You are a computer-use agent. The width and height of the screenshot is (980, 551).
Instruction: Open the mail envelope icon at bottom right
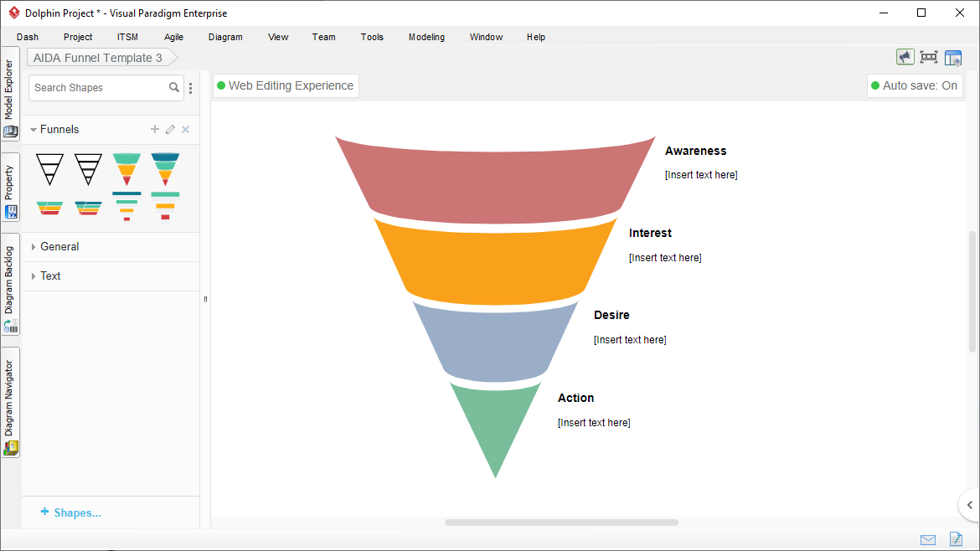click(927, 539)
